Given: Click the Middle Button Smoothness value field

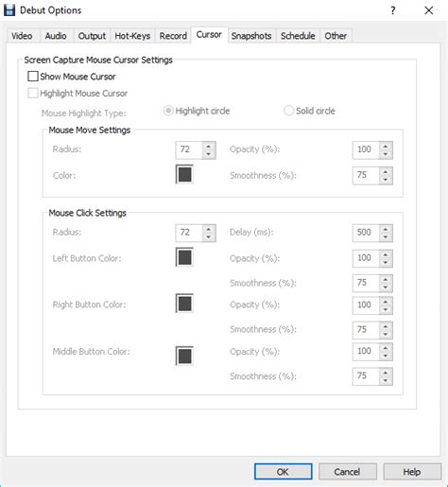Looking at the screenshot, I should (366, 376).
